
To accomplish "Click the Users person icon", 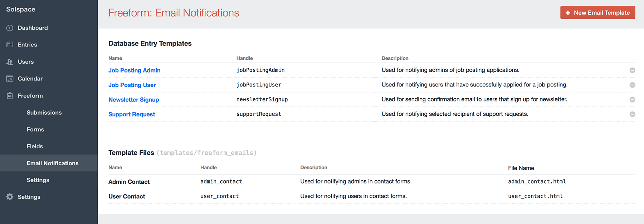I will 10,62.
